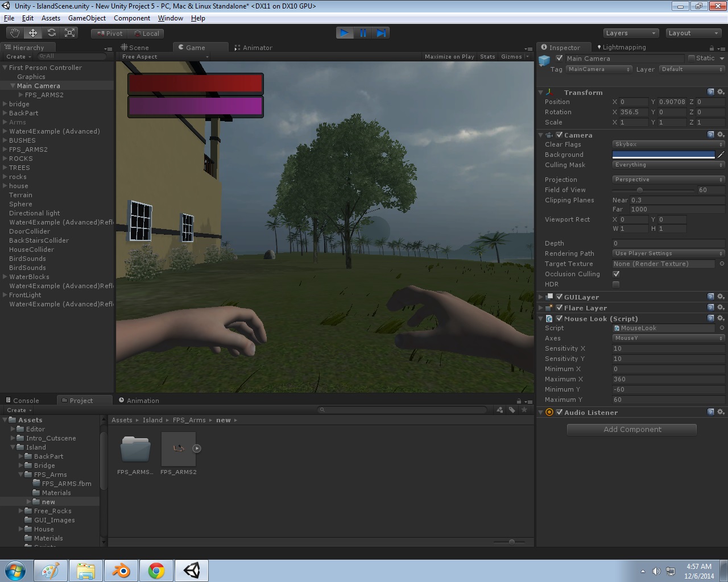The width and height of the screenshot is (728, 582).
Task: Click Project search by type icon
Action: 500,410
